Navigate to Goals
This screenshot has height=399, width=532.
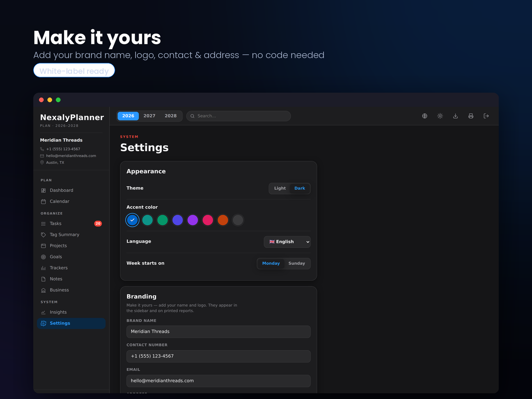coord(71,257)
